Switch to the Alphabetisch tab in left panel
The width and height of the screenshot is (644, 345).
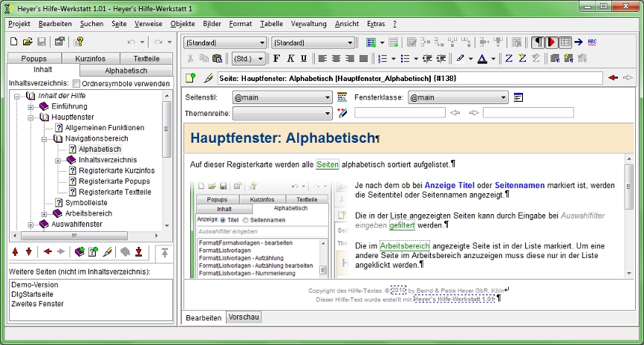[126, 71]
